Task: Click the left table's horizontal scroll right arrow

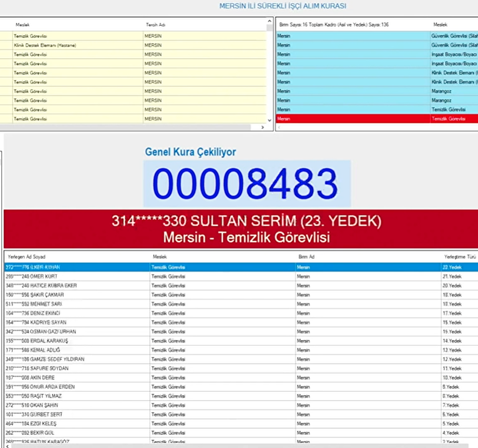Action: 262,127
